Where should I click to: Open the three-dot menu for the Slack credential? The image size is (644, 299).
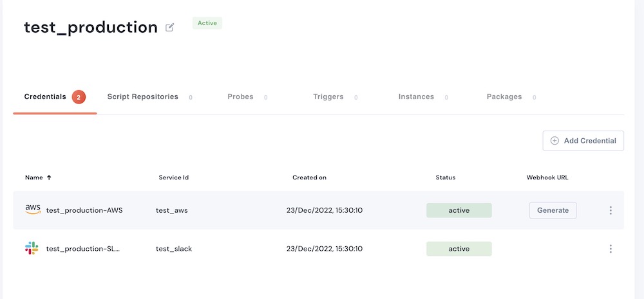[610, 249]
